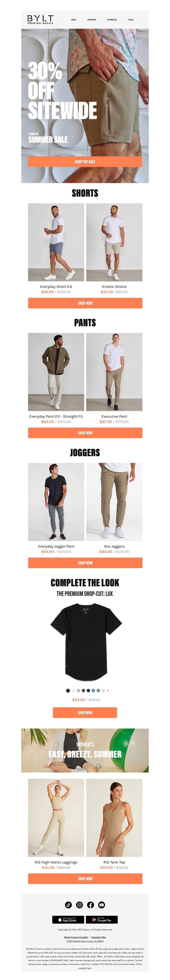Click SHOP NOW under the Shorts section
This screenshot has width=170, height=980.
pyautogui.click(x=85, y=303)
